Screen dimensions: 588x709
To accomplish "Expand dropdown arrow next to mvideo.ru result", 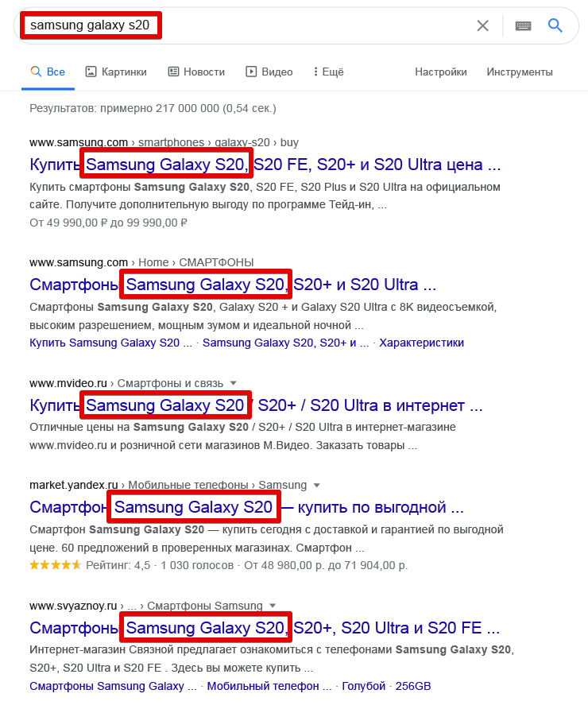I will (234, 383).
